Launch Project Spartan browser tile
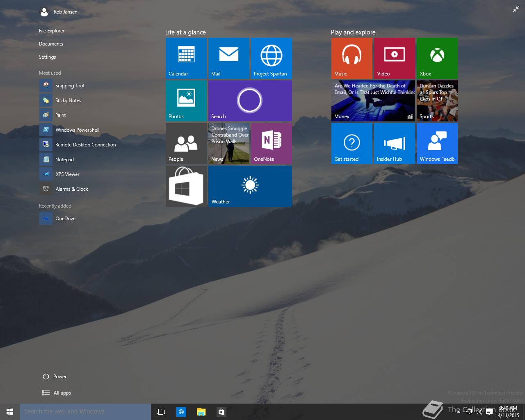 tap(271, 58)
